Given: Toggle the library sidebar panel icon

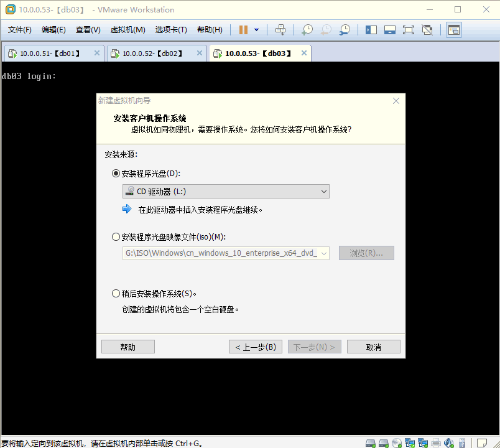Looking at the screenshot, I should coord(371,29).
